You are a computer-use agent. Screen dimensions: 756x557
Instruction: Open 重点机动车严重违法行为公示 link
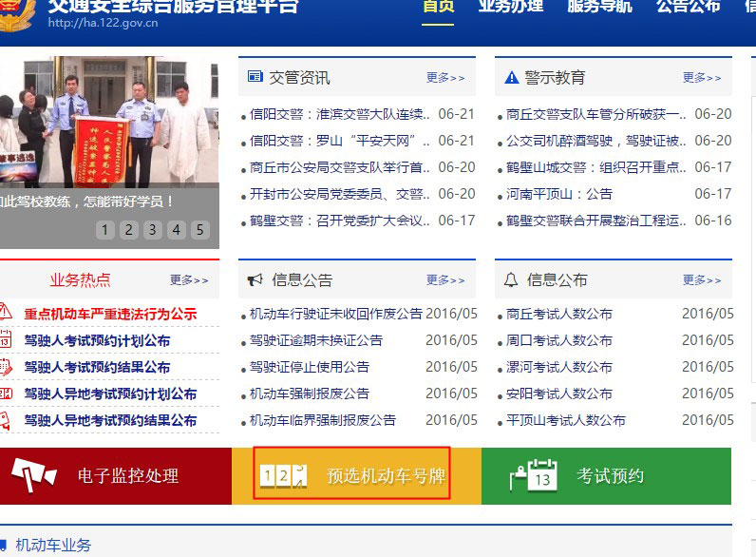point(110,314)
